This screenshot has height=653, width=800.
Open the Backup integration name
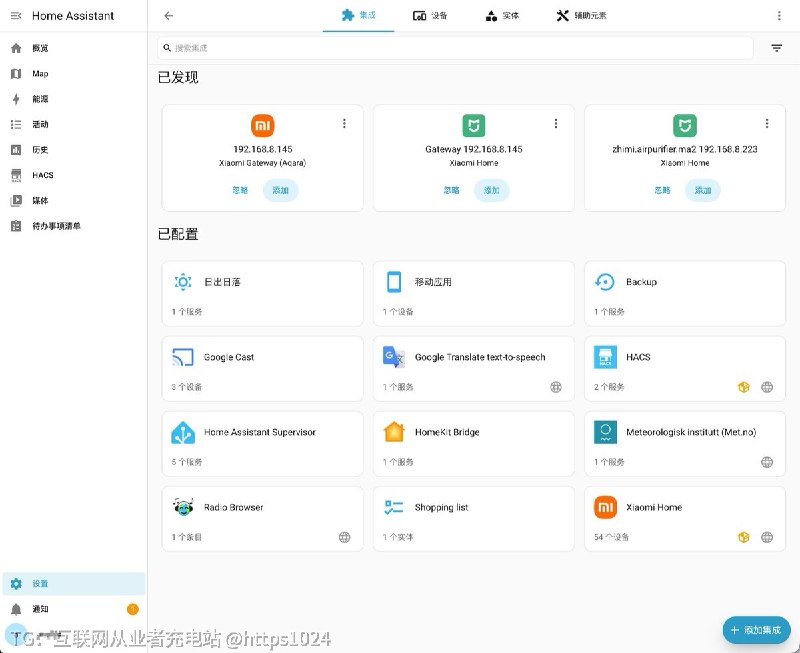(x=641, y=282)
